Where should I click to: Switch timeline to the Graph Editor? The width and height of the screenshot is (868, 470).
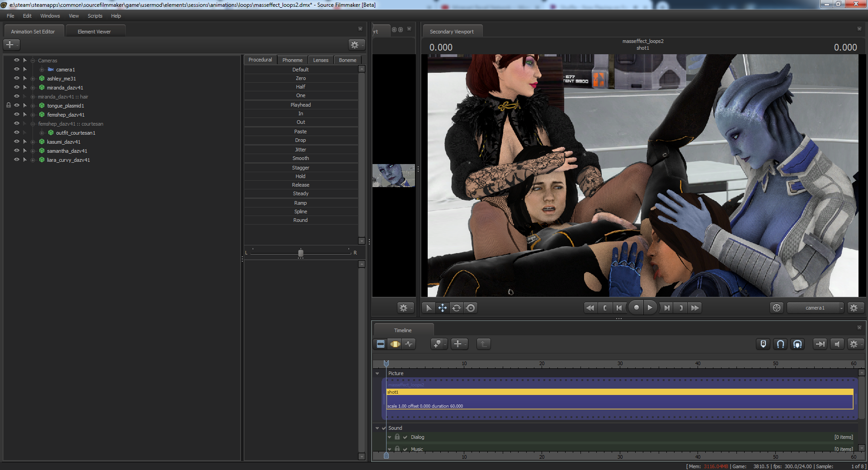pos(409,344)
